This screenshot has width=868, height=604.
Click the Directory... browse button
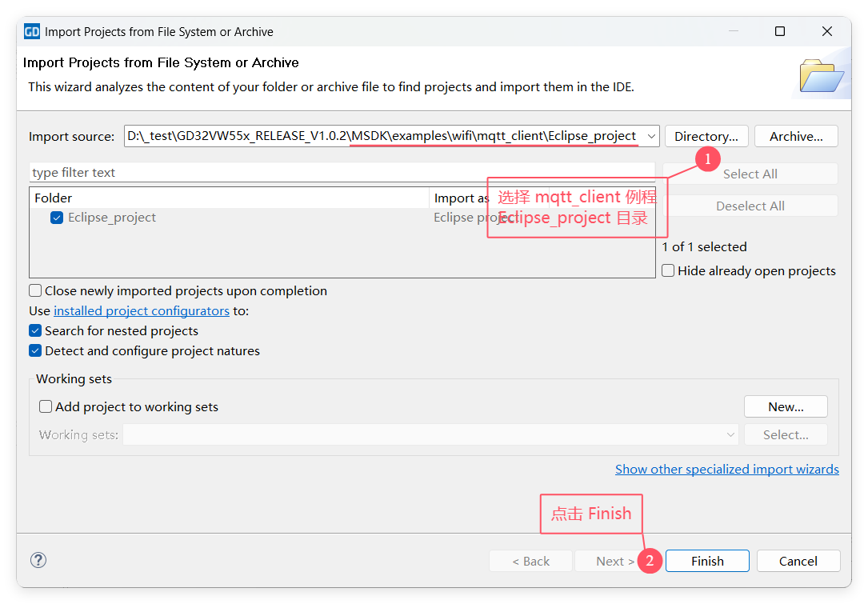pos(706,137)
